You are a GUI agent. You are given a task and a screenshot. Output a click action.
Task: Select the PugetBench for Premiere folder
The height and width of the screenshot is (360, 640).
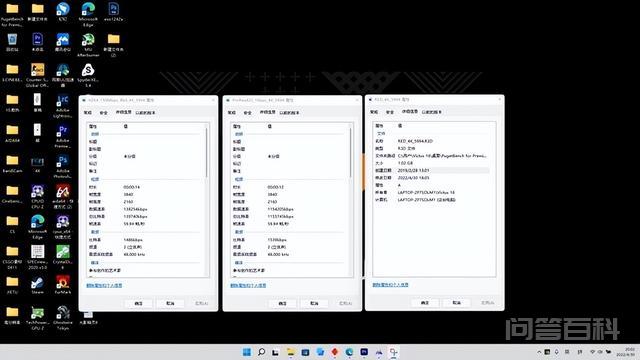point(12,15)
